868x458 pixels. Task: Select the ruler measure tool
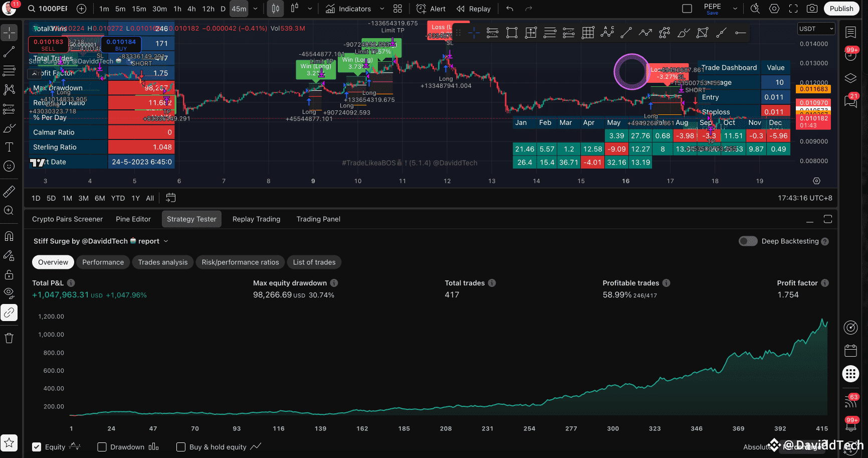click(x=9, y=191)
